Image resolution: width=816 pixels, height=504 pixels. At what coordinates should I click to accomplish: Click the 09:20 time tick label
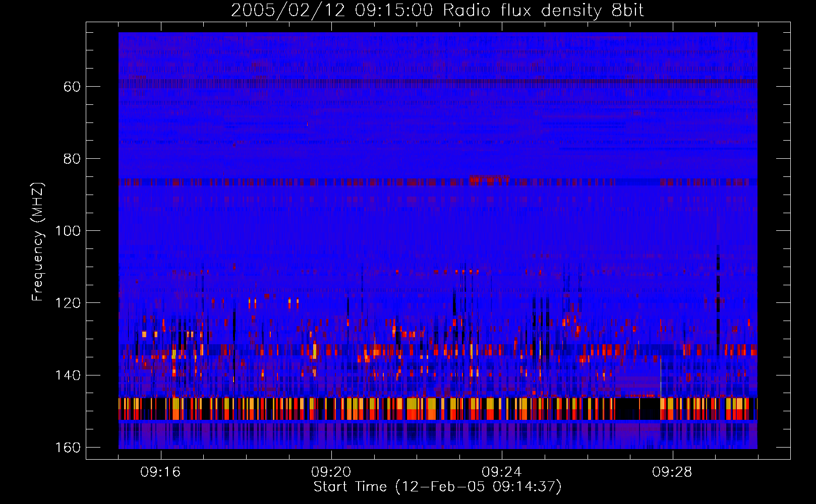[331, 472]
